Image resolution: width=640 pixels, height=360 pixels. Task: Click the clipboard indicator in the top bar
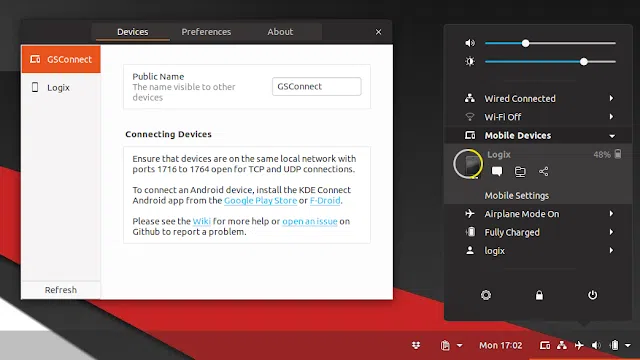[x=445, y=345]
